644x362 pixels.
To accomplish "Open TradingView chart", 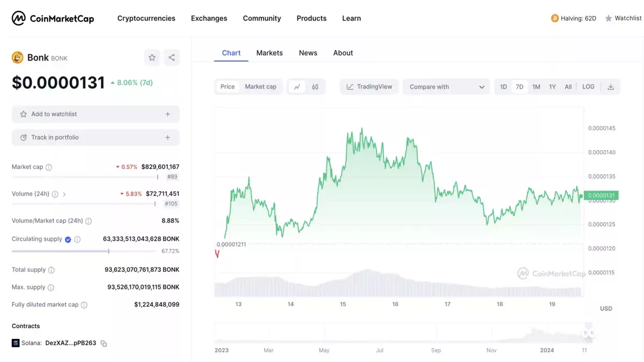I will click(x=369, y=87).
